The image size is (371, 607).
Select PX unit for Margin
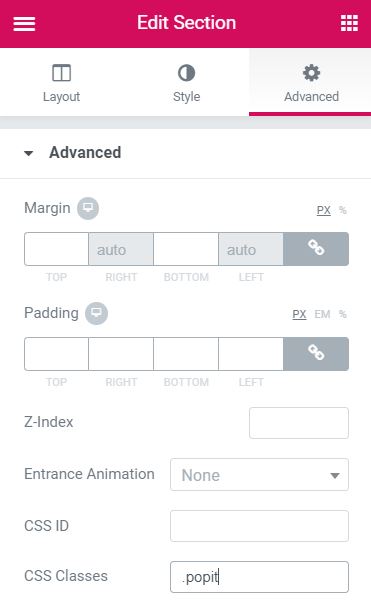click(x=324, y=210)
